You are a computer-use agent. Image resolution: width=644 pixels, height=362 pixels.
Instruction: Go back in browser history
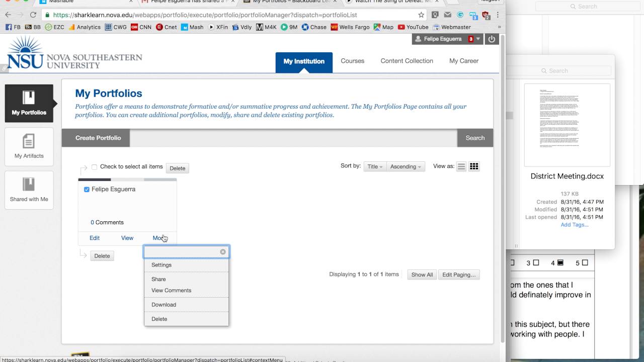pos(8,15)
